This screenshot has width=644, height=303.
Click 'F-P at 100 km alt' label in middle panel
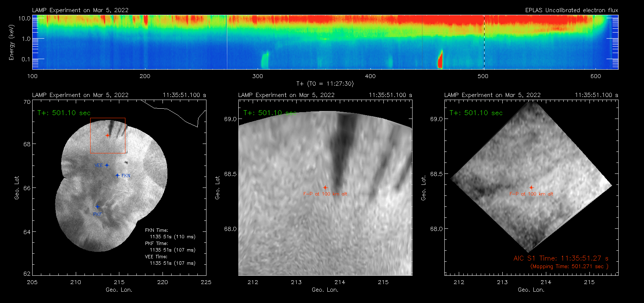325,194
